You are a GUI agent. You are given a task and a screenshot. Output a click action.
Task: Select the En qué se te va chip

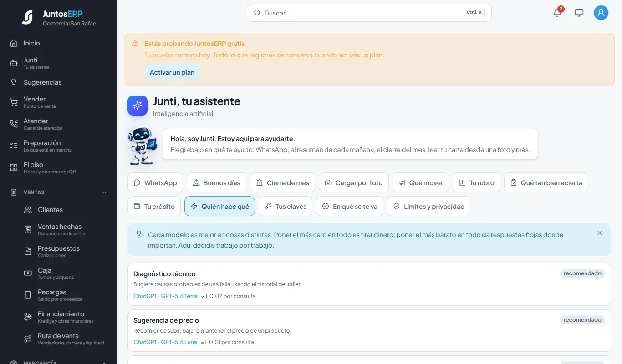(x=350, y=206)
